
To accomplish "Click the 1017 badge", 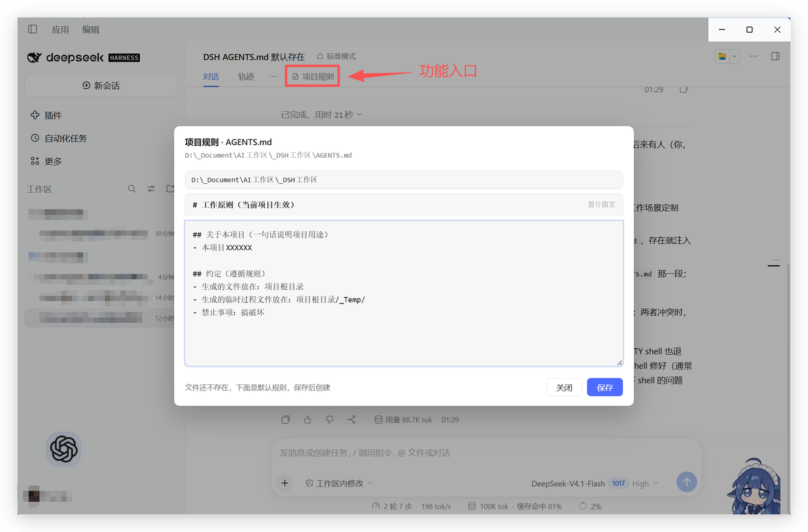I will coord(618,483).
